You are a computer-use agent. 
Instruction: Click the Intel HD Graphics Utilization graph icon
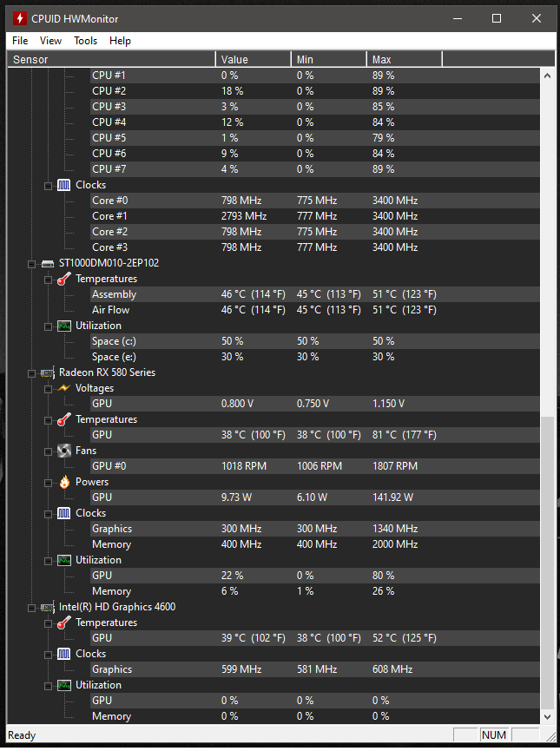pyautogui.click(x=63, y=685)
